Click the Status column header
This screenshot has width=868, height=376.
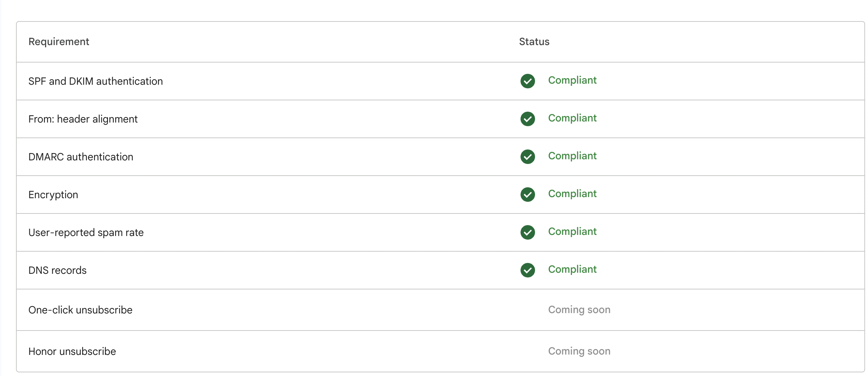(534, 42)
